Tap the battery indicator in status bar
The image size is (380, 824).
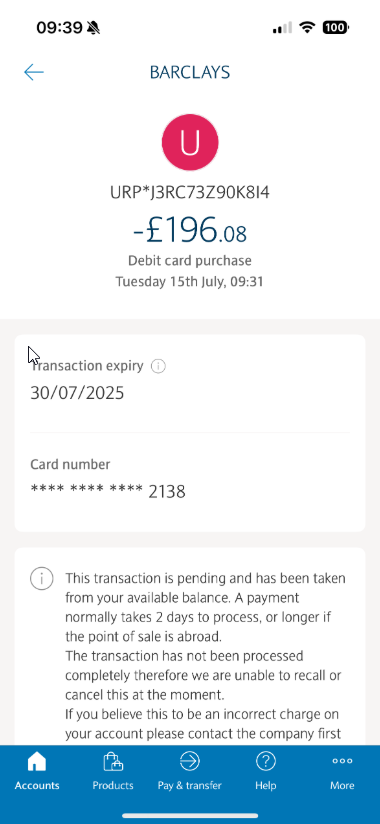coord(336,27)
